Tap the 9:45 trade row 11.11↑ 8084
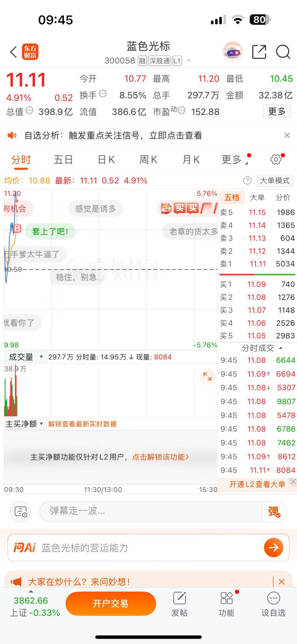The width and height of the screenshot is (297, 644). pyautogui.click(x=257, y=470)
